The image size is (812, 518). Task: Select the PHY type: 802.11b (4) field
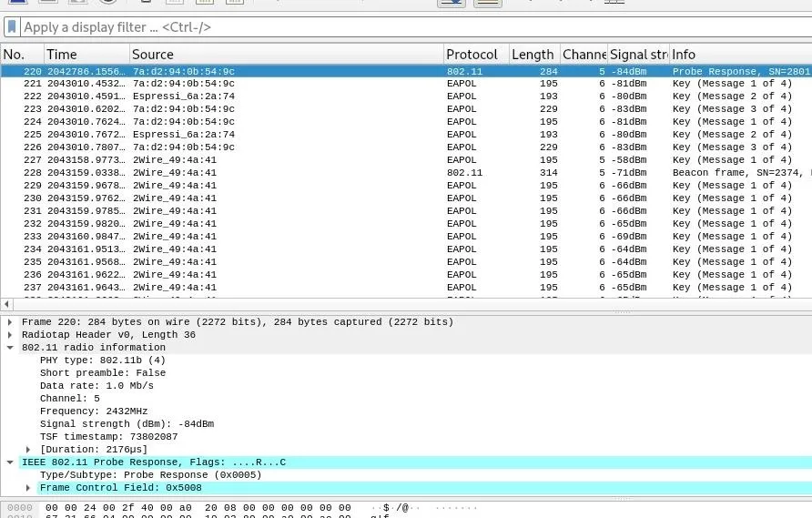(x=103, y=360)
